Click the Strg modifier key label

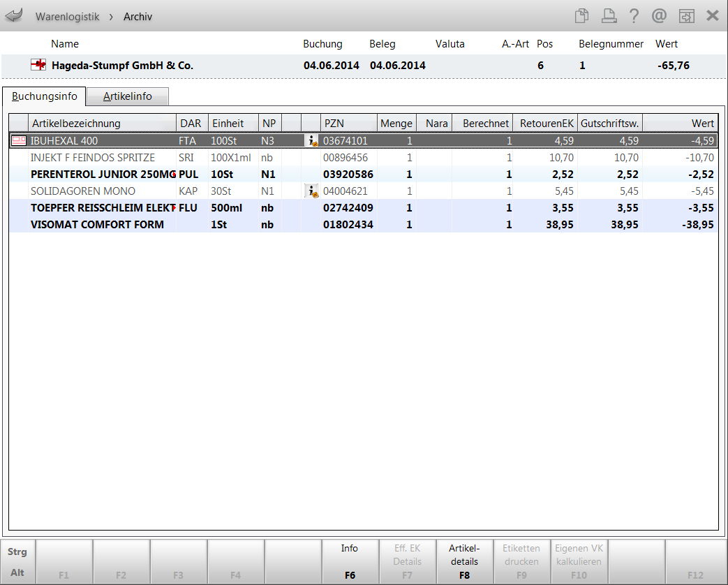click(x=17, y=551)
